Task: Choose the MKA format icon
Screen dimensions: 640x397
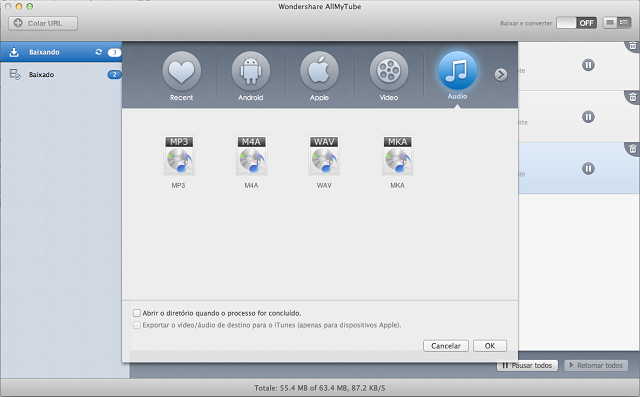Action: point(398,155)
